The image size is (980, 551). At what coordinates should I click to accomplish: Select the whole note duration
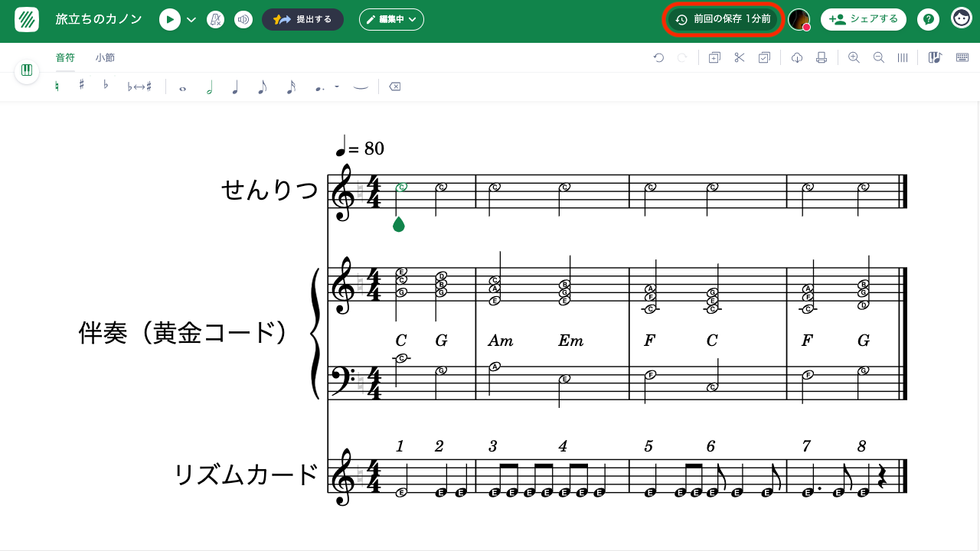coord(183,86)
